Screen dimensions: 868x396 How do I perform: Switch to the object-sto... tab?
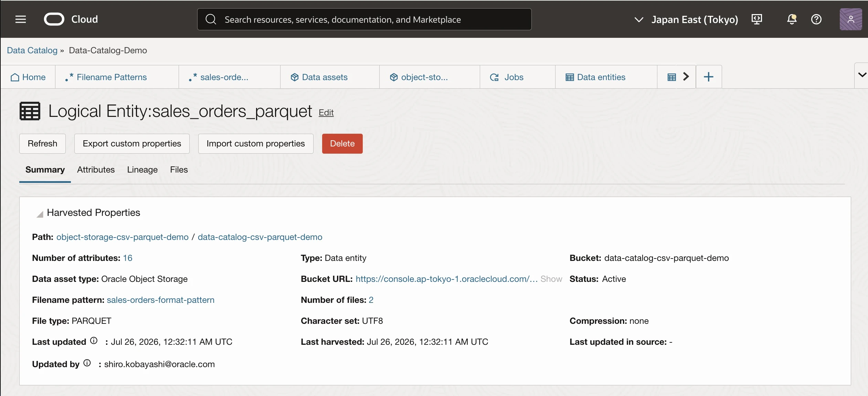[x=430, y=77]
